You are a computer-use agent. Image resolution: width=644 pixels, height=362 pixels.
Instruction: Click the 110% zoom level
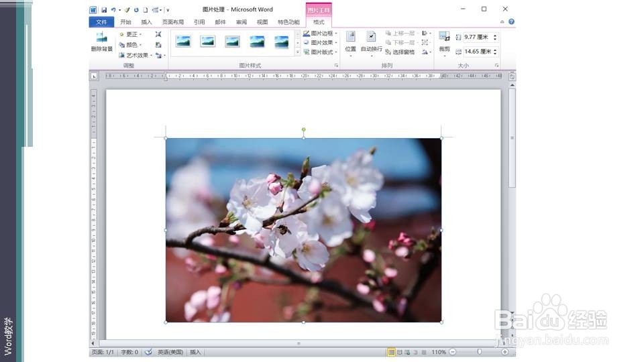pyautogui.click(x=439, y=352)
